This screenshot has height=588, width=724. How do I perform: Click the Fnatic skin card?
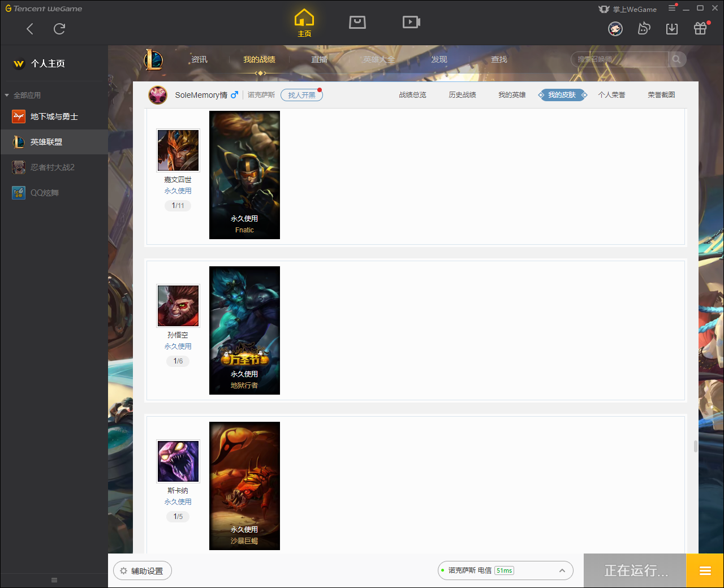tap(244, 175)
